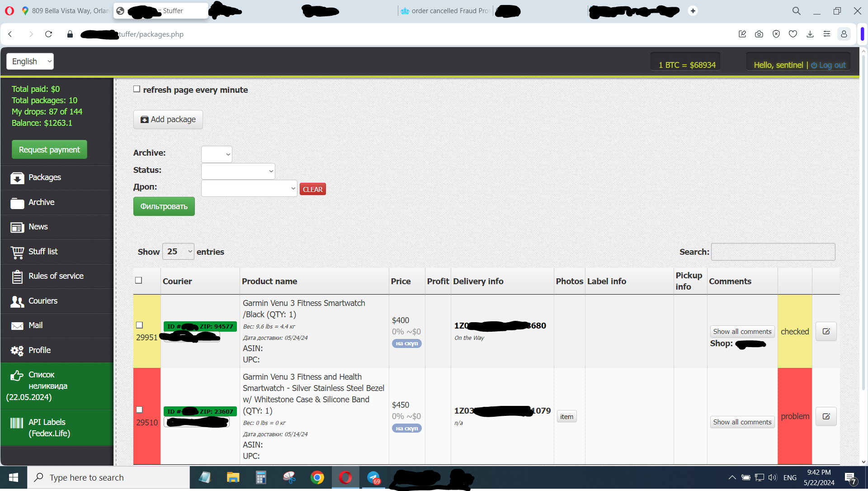Click the site padlock icon in address bar
Viewport: 868px width, 491px height.
point(70,34)
